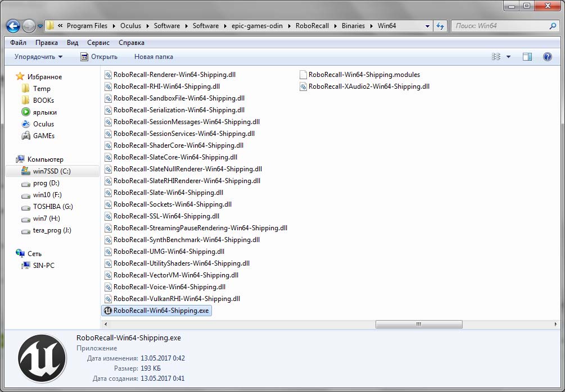Viewport: 565px width, 392px height.
Task: Select the RoboRecall-SessionMessages-Win64-Shipping.dll file icon
Action: pos(108,122)
